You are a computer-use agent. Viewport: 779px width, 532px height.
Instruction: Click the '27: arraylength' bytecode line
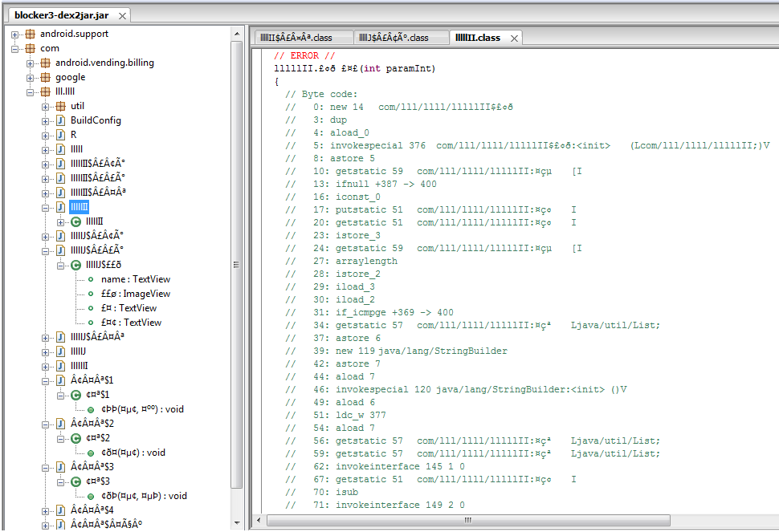point(341,261)
